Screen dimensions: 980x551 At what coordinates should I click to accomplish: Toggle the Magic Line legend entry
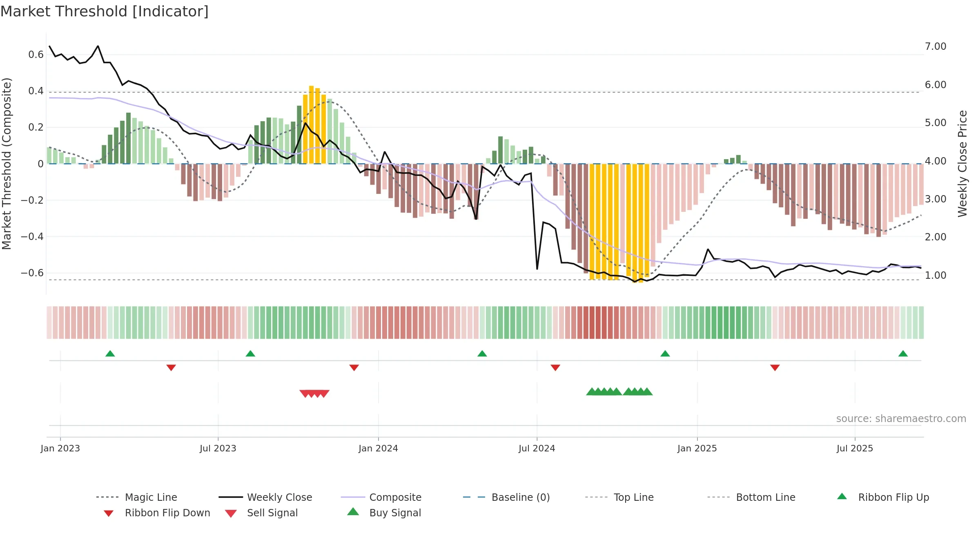click(137, 497)
